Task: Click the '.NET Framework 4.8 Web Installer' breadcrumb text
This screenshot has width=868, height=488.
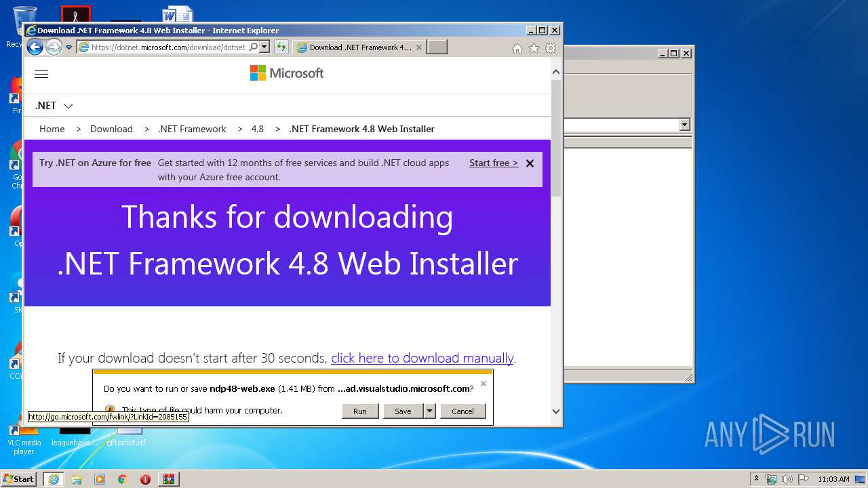Action: point(361,129)
